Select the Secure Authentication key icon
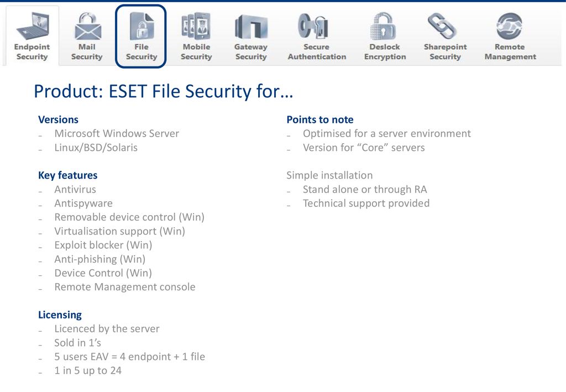This screenshot has height=392, width=566. click(x=313, y=26)
